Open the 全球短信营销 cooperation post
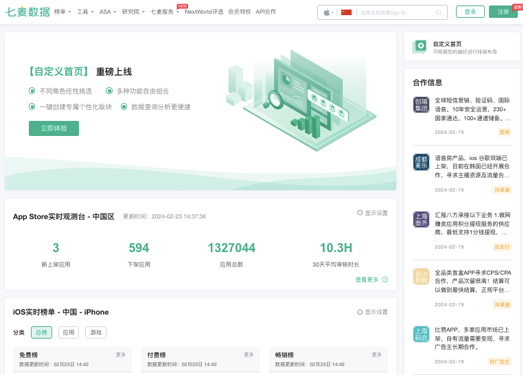Viewport: 523px width, 375px height. pyautogui.click(x=473, y=109)
